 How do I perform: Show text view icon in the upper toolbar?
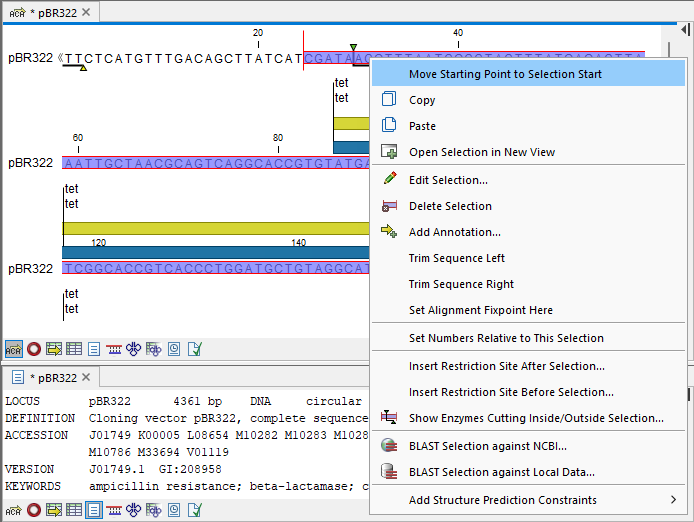click(x=94, y=349)
